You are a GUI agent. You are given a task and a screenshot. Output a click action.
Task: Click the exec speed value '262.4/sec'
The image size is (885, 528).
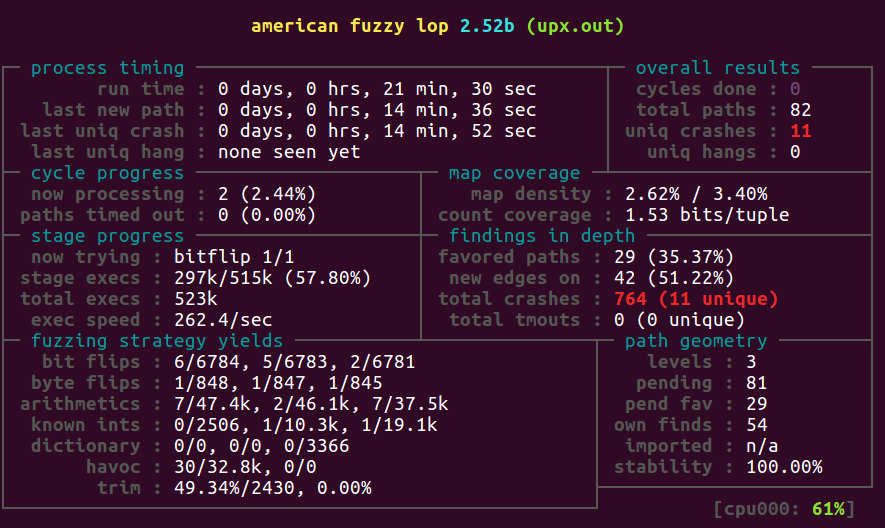(223, 320)
